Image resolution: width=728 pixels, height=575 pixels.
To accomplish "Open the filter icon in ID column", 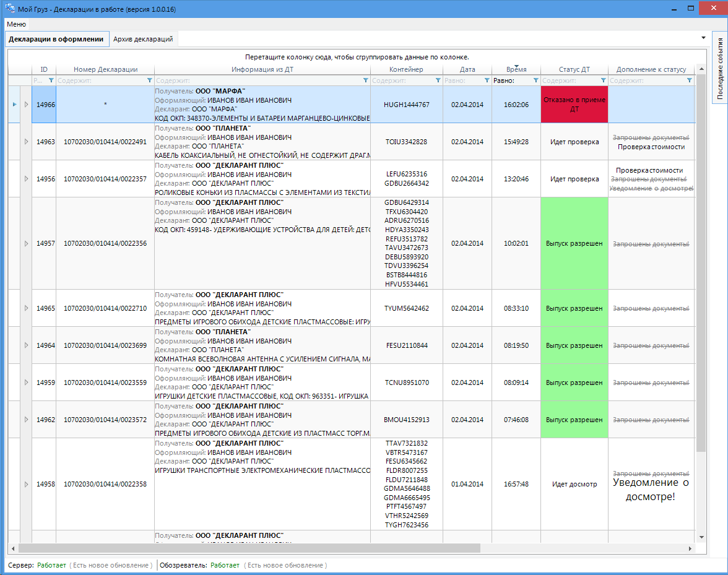I will point(51,80).
